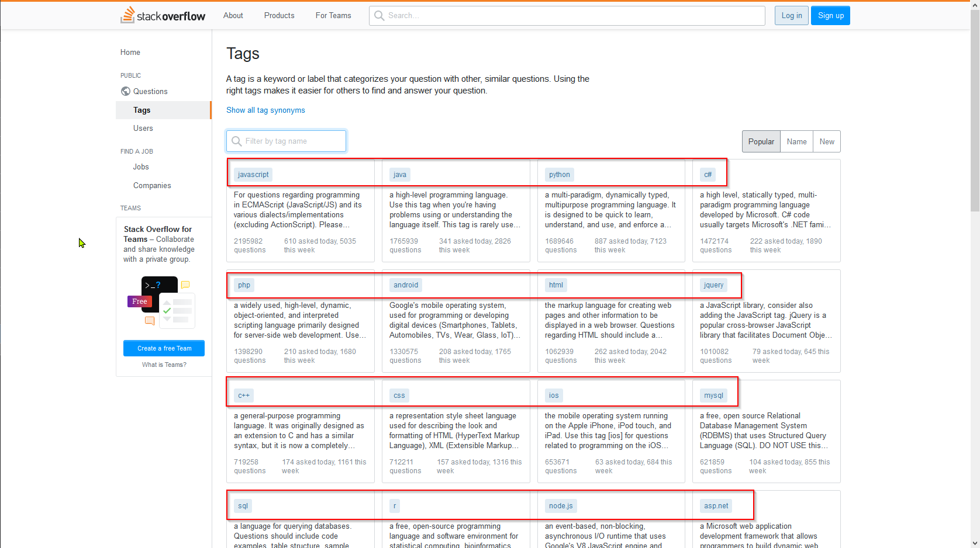Click the magnifier icon in tag filter
The image size is (980, 548).
[236, 141]
